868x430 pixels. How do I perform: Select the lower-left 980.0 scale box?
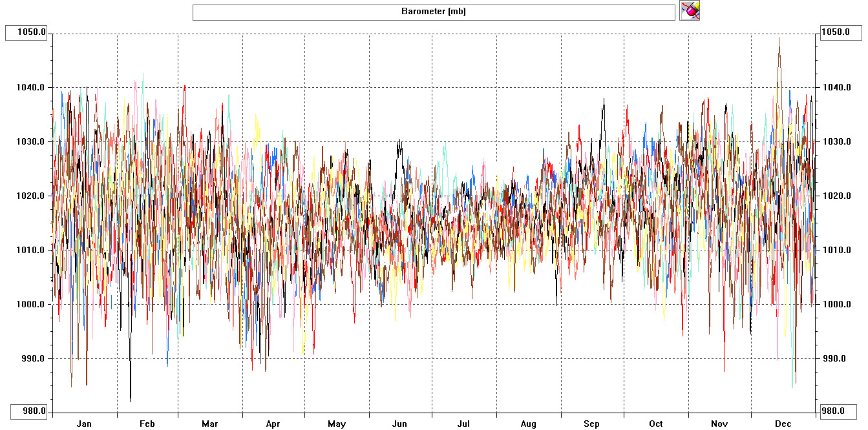pyautogui.click(x=30, y=411)
